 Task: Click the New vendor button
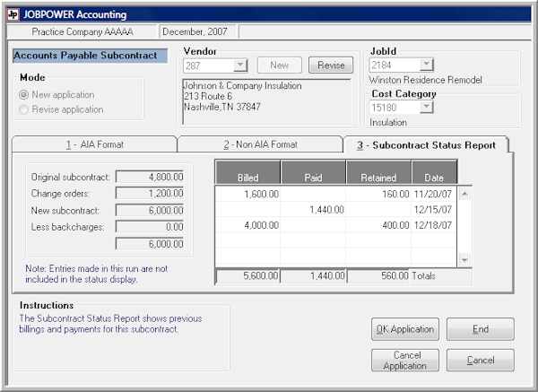click(279, 65)
